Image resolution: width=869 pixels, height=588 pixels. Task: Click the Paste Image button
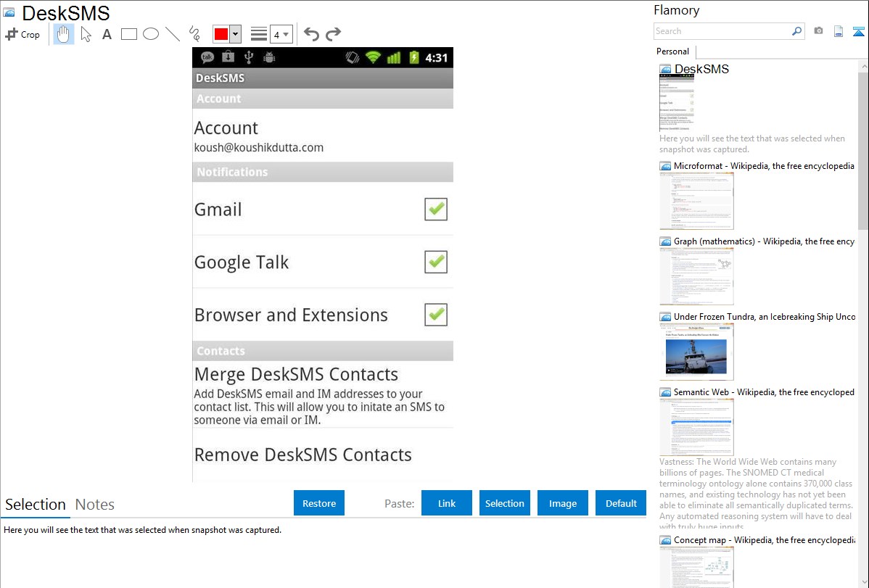[x=563, y=503]
